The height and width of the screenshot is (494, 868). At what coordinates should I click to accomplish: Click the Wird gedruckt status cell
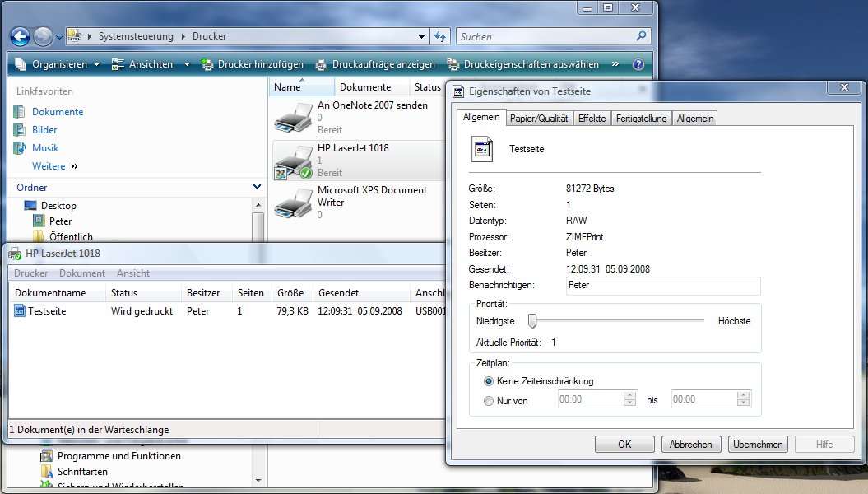click(142, 311)
